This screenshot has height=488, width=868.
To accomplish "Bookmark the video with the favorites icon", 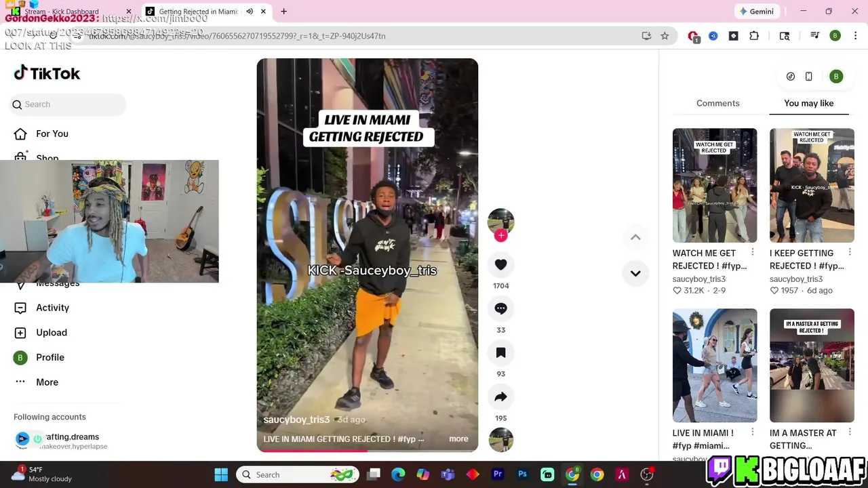I will (x=500, y=353).
